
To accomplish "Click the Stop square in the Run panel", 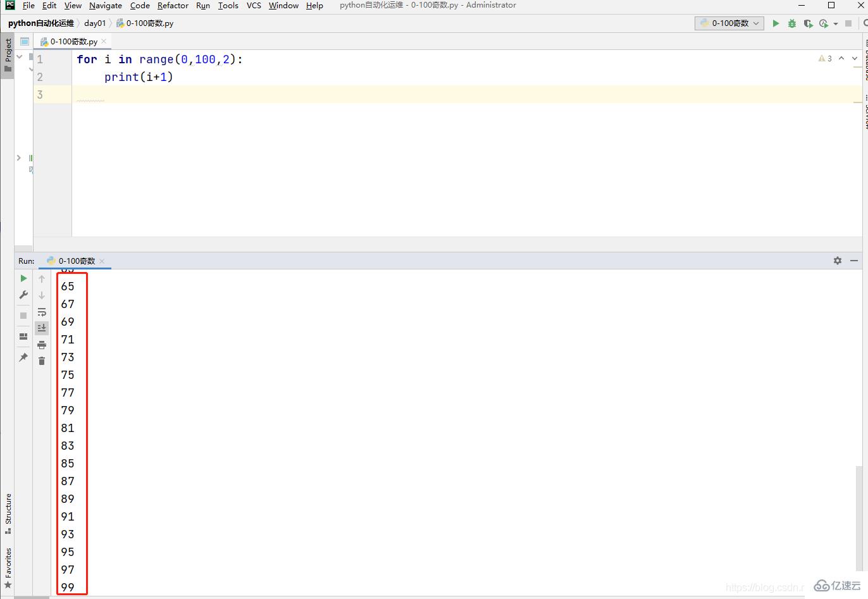I will pos(23,315).
